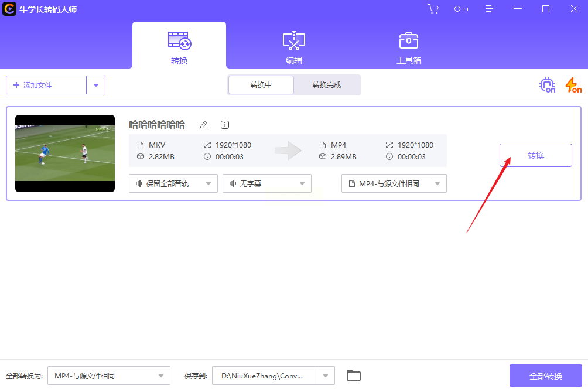The height and width of the screenshot is (389, 588).
Task: Click the 添加文件 button
Action: tap(46, 85)
